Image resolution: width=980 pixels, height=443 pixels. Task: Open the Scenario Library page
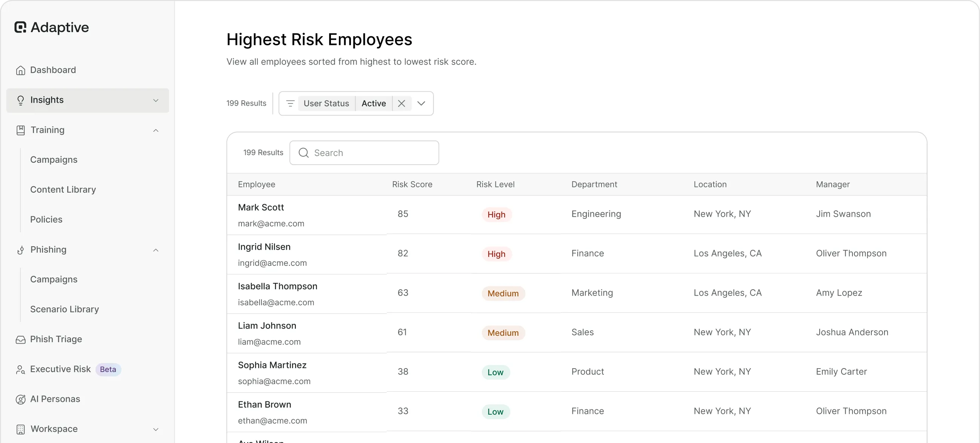click(x=64, y=309)
